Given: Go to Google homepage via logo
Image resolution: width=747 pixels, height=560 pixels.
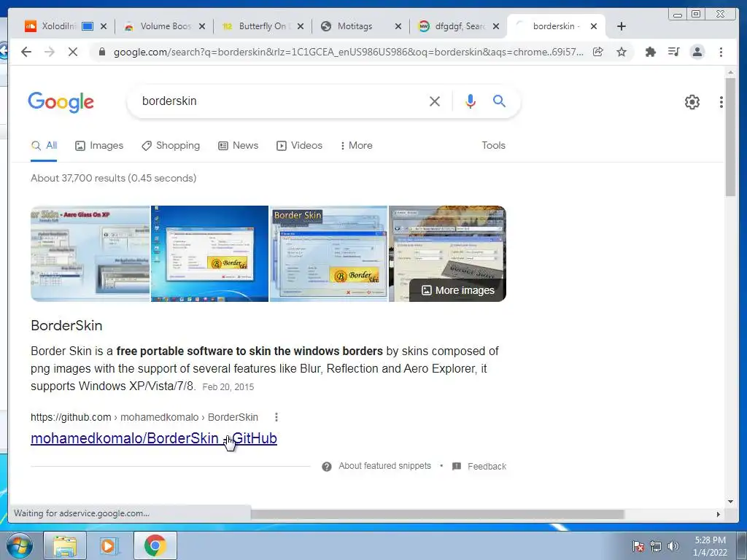Looking at the screenshot, I should [x=61, y=102].
